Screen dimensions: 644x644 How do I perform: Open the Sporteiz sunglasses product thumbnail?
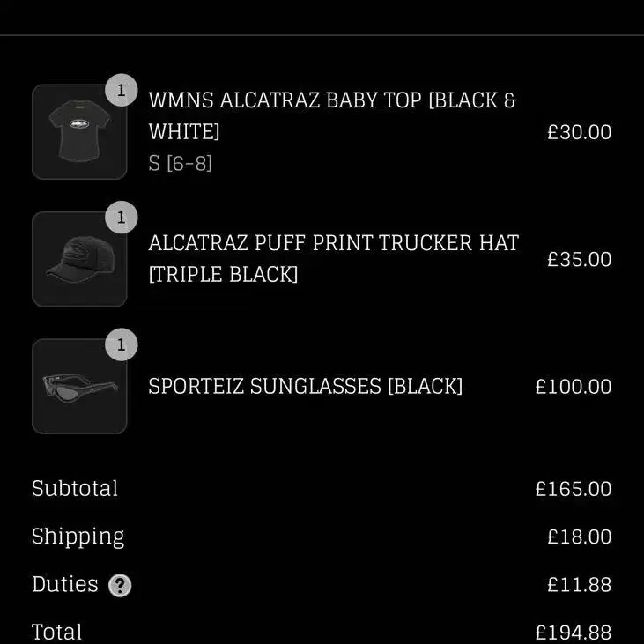point(79,386)
